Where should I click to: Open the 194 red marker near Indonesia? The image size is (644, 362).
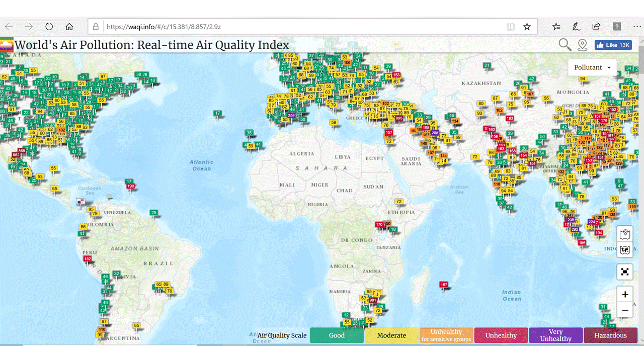pos(599,233)
